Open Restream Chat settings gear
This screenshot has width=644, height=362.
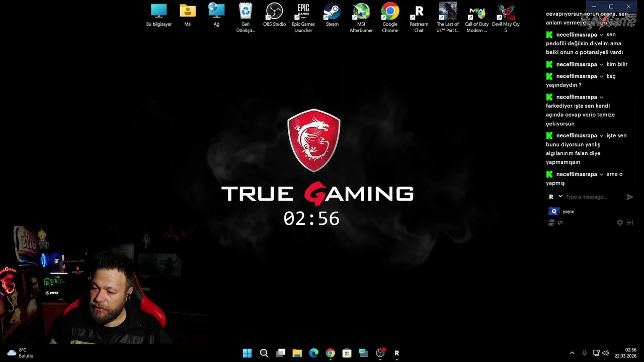tap(620, 223)
